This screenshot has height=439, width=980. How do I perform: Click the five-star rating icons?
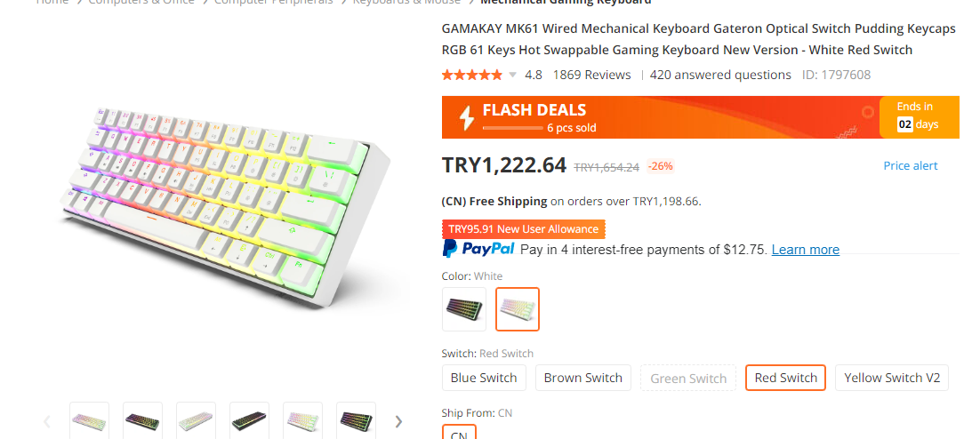pos(471,76)
